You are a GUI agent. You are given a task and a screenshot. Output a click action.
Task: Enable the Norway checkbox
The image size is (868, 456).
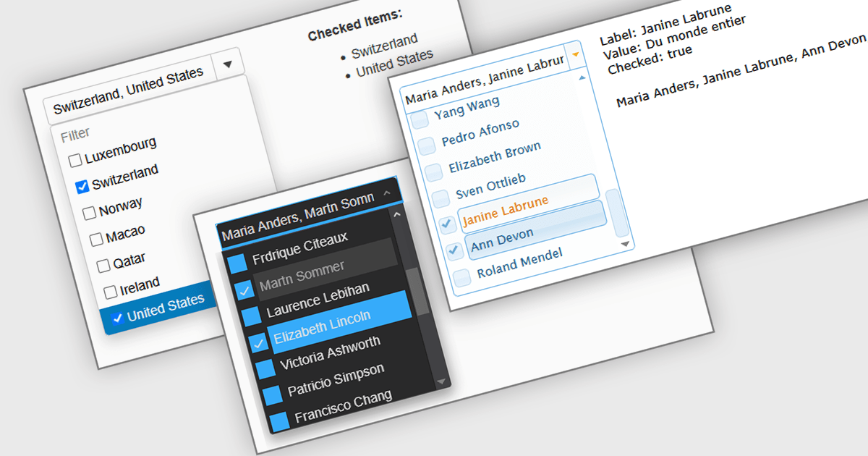point(90,213)
